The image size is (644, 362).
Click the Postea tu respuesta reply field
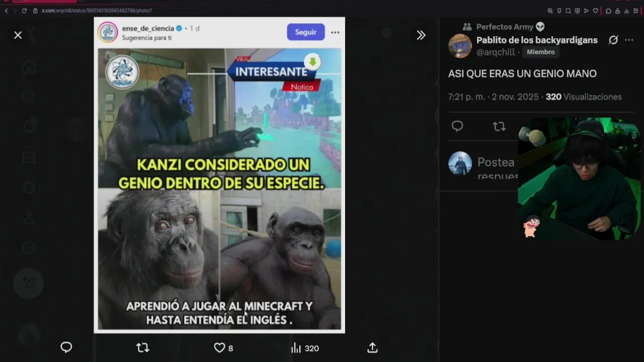click(x=498, y=168)
